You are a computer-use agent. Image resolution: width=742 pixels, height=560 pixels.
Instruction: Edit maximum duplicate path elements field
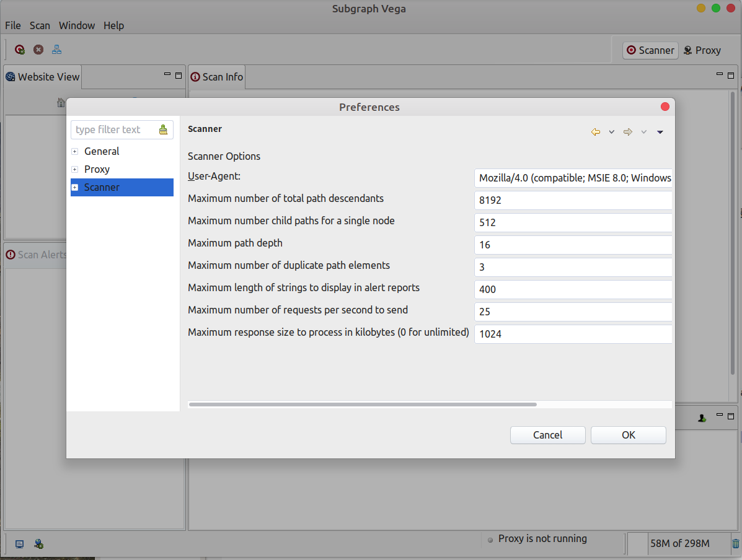click(573, 267)
